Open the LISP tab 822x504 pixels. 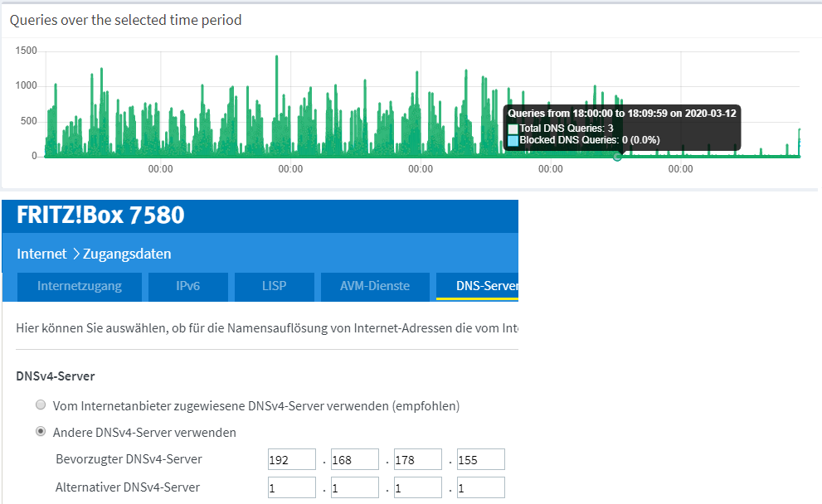(275, 286)
